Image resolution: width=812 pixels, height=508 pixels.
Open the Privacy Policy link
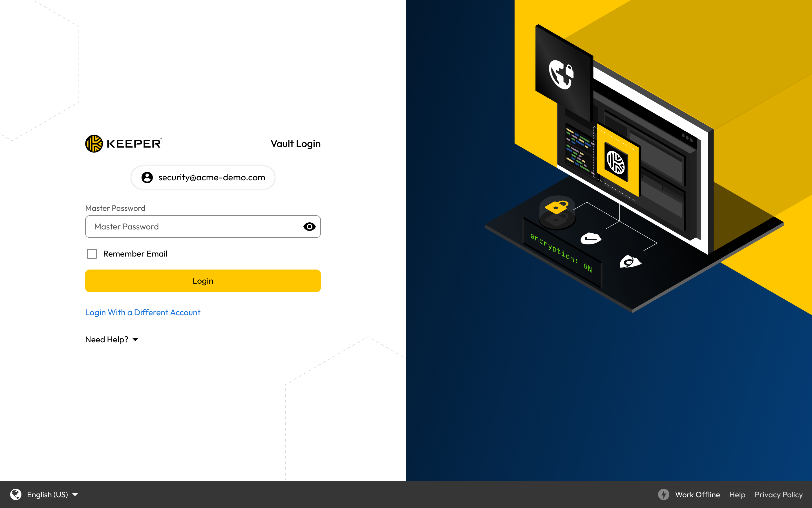click(x=778, y=494)
